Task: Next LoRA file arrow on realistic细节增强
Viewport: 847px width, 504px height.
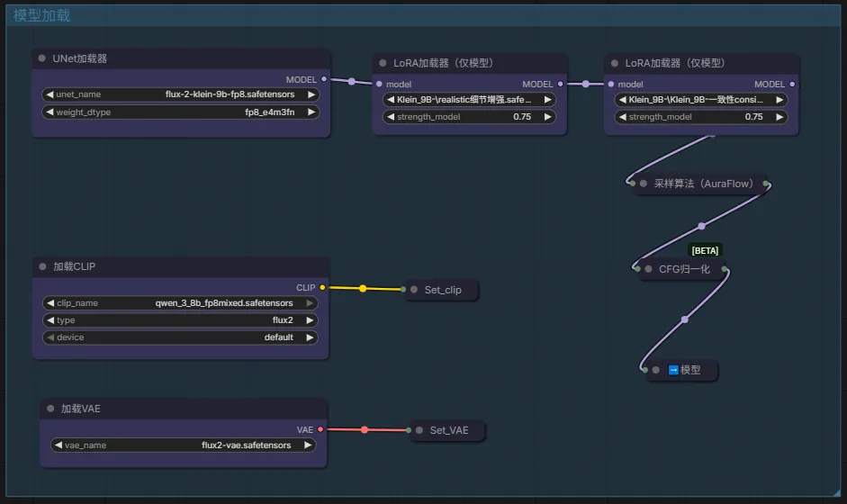Action: (x=548, y=99)
